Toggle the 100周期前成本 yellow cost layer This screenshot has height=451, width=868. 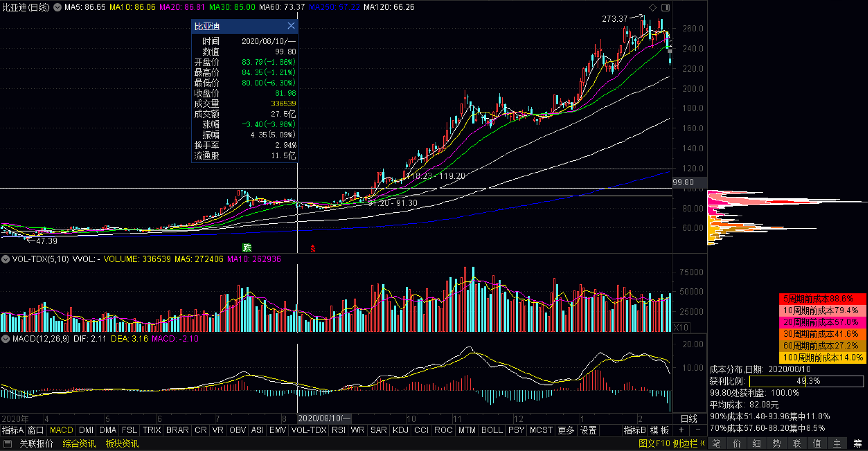point(822,358)
